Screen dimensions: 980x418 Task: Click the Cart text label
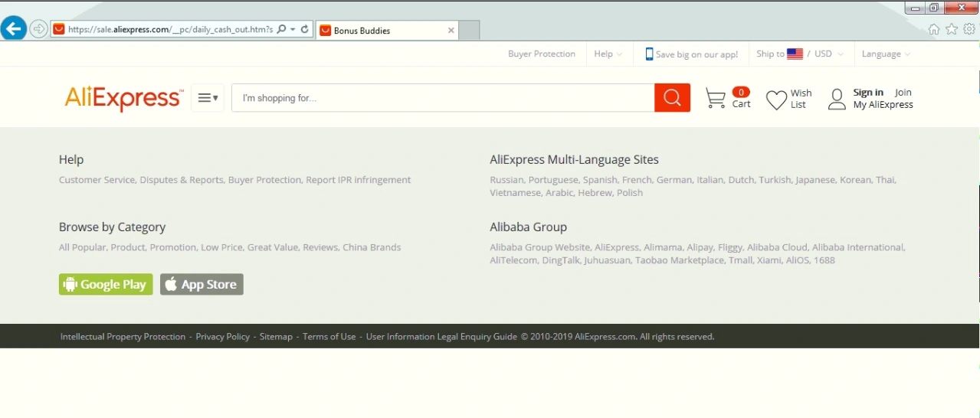click(741, 104)
